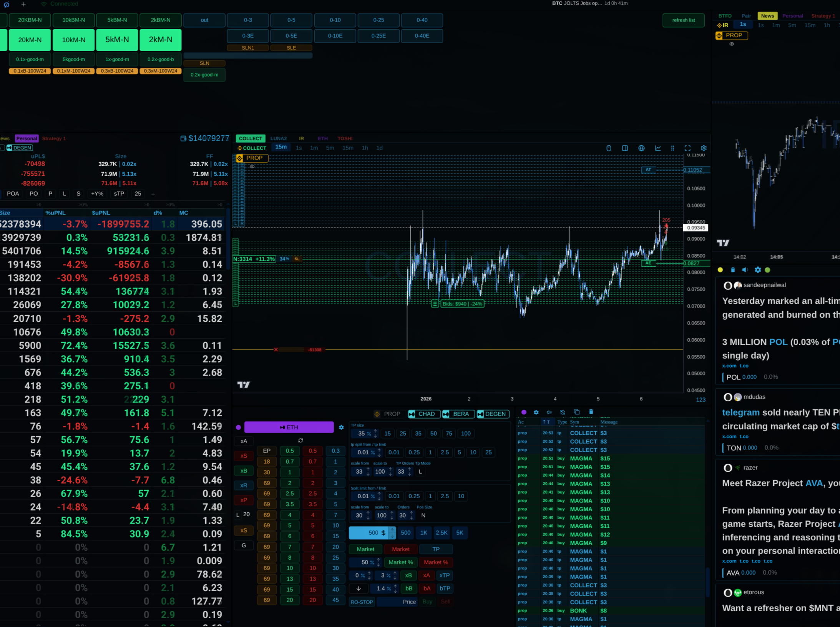Click the RO-STOP button
The width and height of the screenshot is (840, 627).
[362, 602]
